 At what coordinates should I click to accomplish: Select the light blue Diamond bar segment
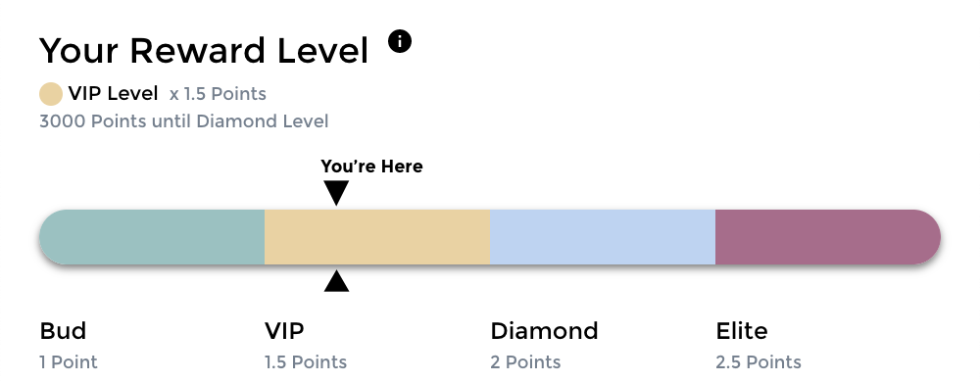point(603,237)
